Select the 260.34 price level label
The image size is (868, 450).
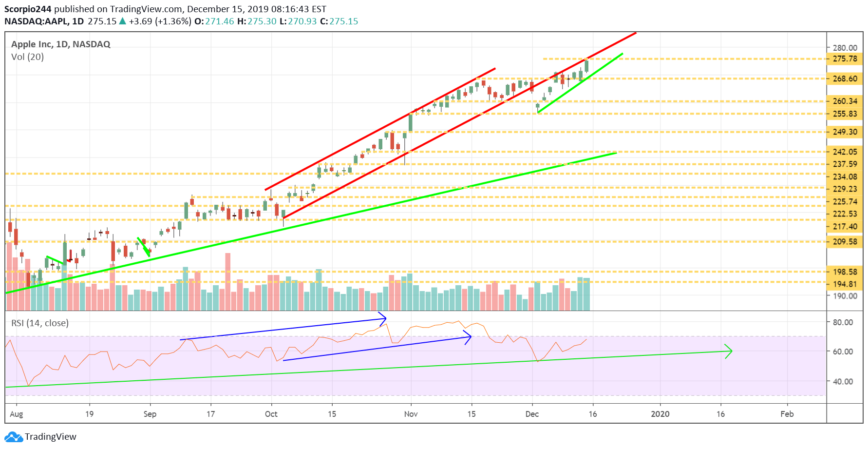coord(845,101)
